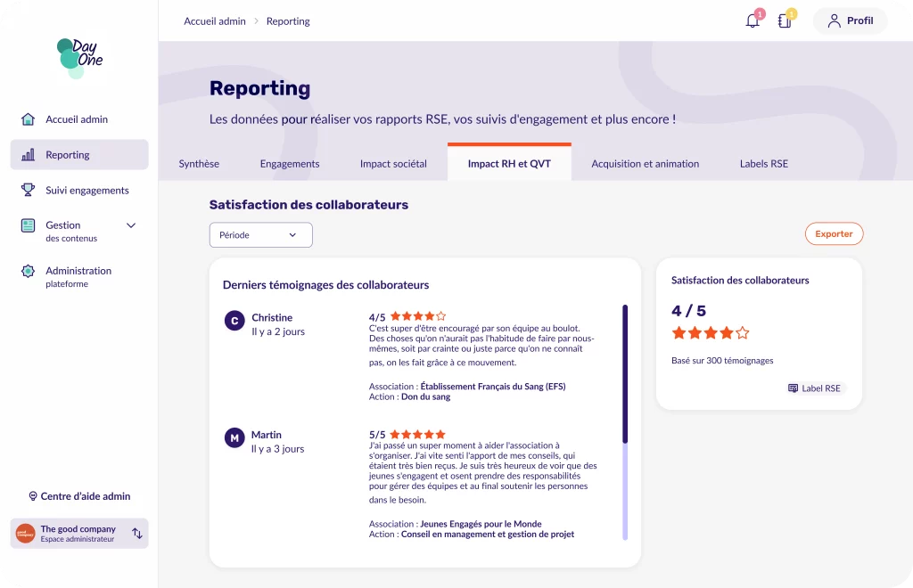Screen dimensions: 913x588
Task: Click the testimonials list scrollbar
Action: coord(625,374)
